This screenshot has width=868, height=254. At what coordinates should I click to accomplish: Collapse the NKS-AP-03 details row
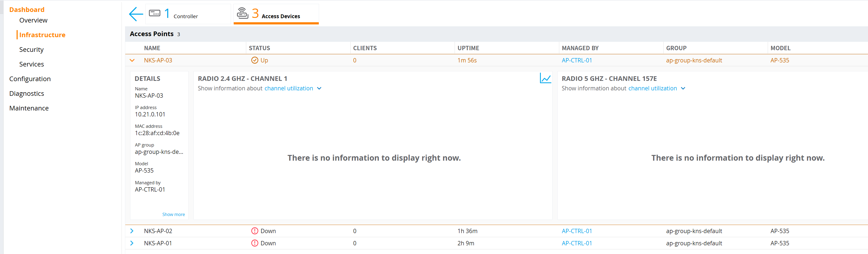[132, 60]
